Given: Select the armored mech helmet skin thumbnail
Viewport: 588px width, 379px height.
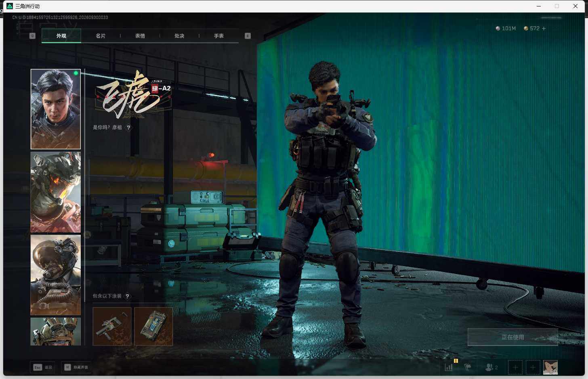Looking at the screenshot, I should click(56, 192).
